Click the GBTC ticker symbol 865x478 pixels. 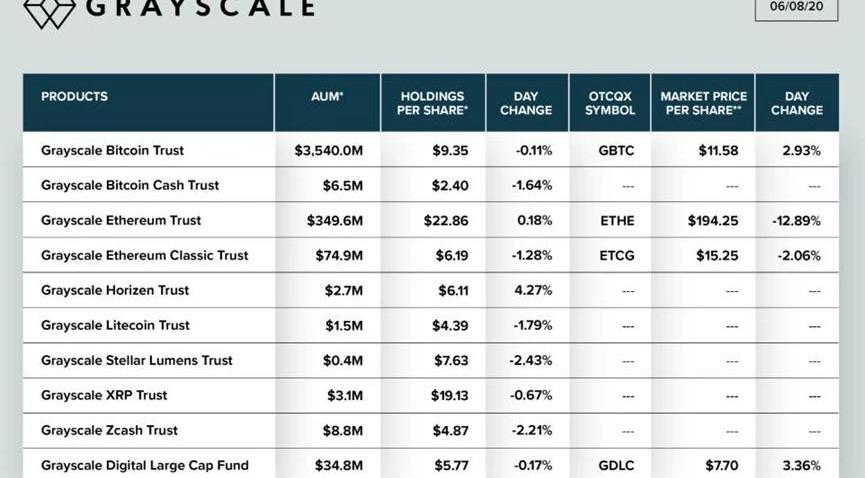pos(616,150)
